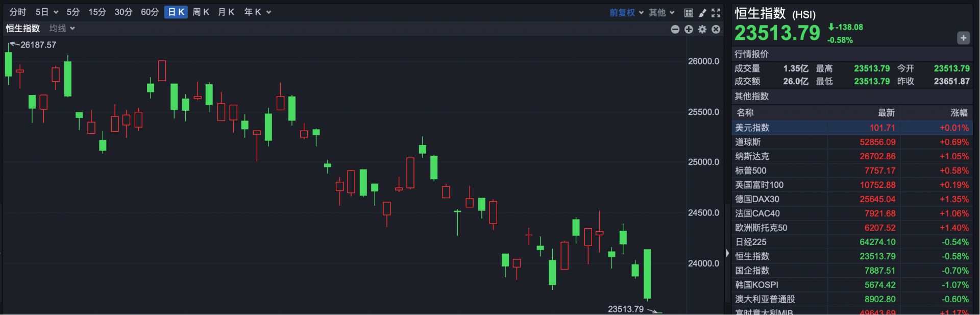Select the 恒生指数 row in index list

point(852,256)
